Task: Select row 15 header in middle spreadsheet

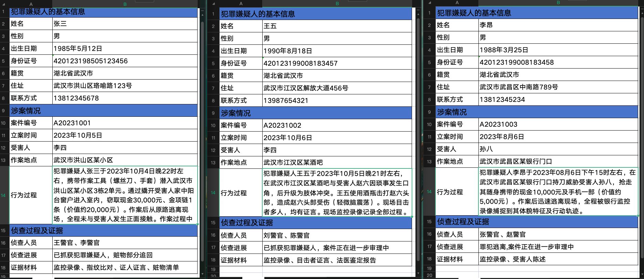Action: tap(213, 223)
